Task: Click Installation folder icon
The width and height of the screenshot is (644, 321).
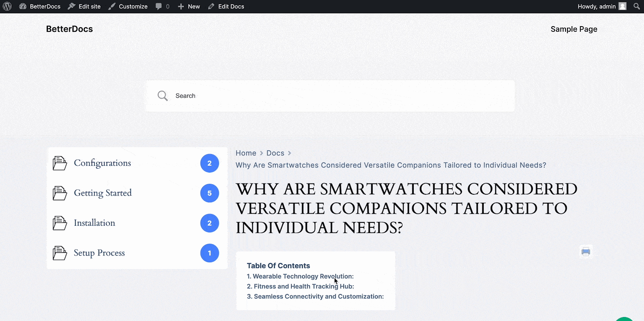Action: click(60, 223)
